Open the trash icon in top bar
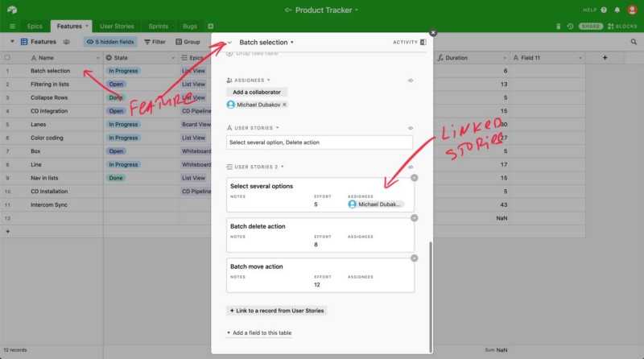The width and height of the screenshot is (644, 359). (558, 27)
